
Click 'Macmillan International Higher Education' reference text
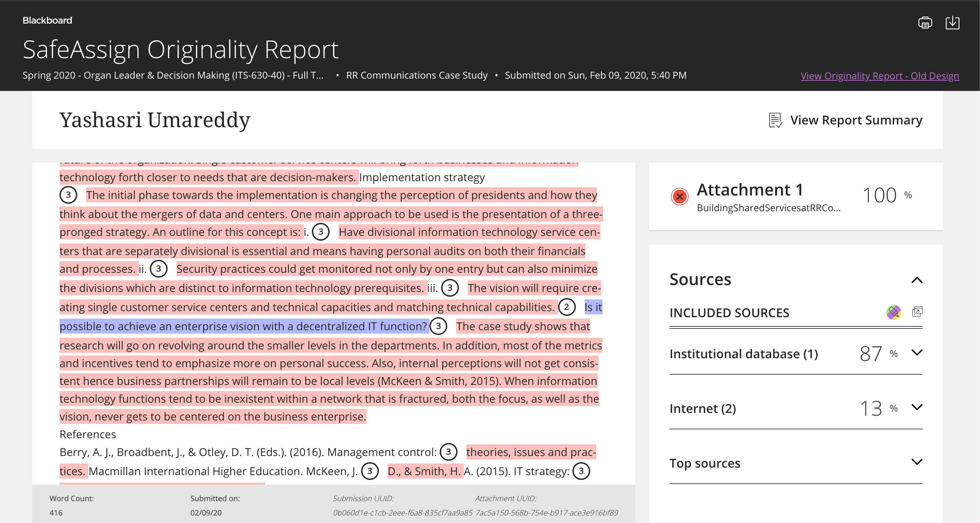(196, 471)
